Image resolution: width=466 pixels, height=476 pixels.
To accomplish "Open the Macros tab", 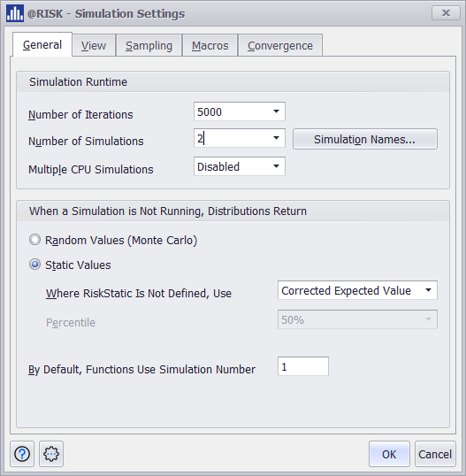I will pyautogui.click(x=210, y=45).
